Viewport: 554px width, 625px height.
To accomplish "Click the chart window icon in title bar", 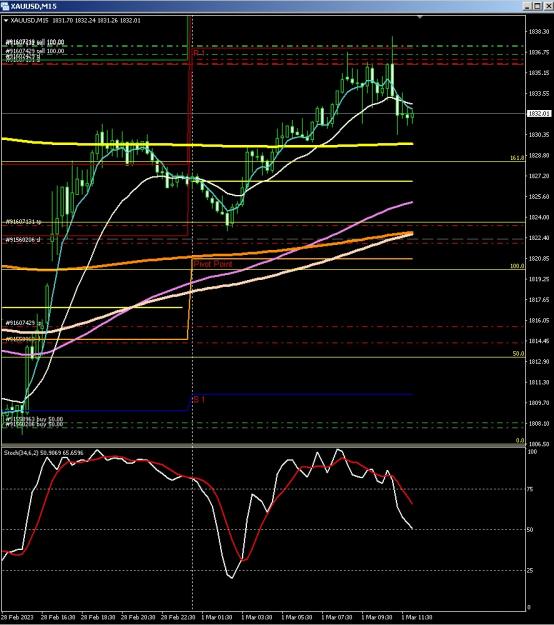I will pos(5,6).
